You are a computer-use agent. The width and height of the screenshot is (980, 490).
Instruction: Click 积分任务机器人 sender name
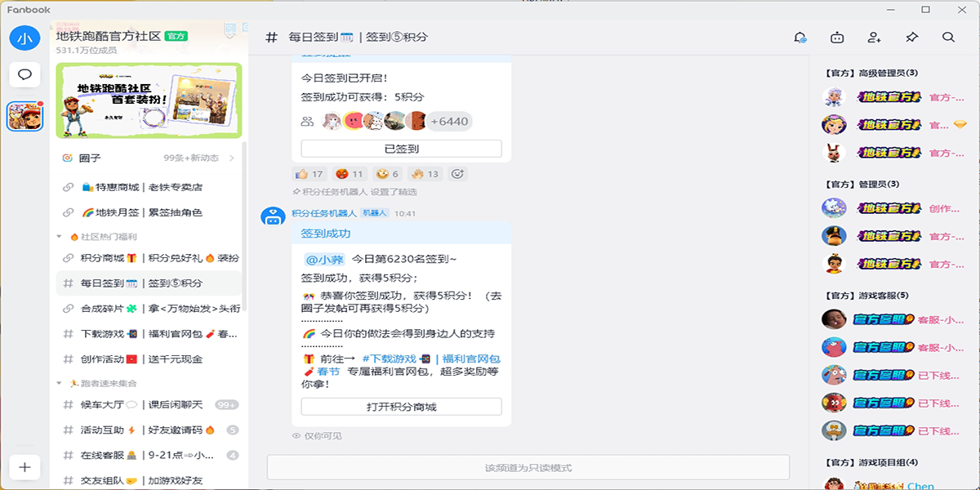(324, 213)
